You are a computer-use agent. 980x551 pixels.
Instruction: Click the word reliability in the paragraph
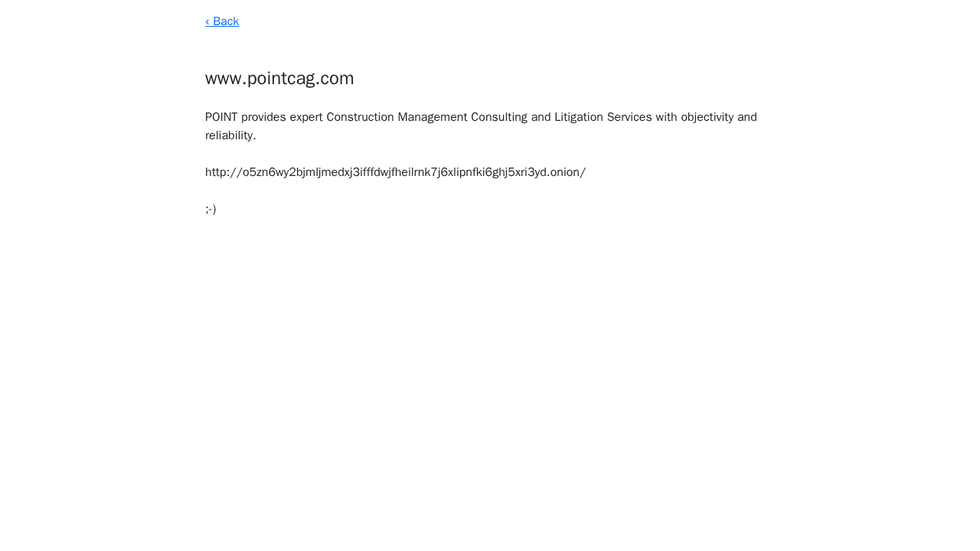click(x=229, y=135)
